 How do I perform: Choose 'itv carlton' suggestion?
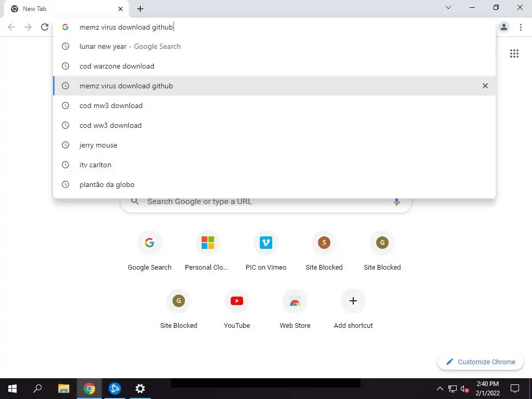click(x=274, y=165)
